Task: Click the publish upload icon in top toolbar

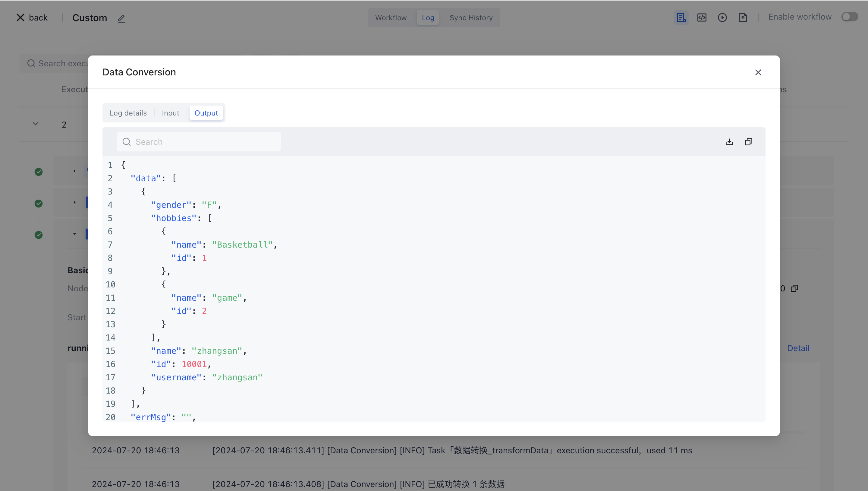Action: pyautogui.click(x=743, y=17)
